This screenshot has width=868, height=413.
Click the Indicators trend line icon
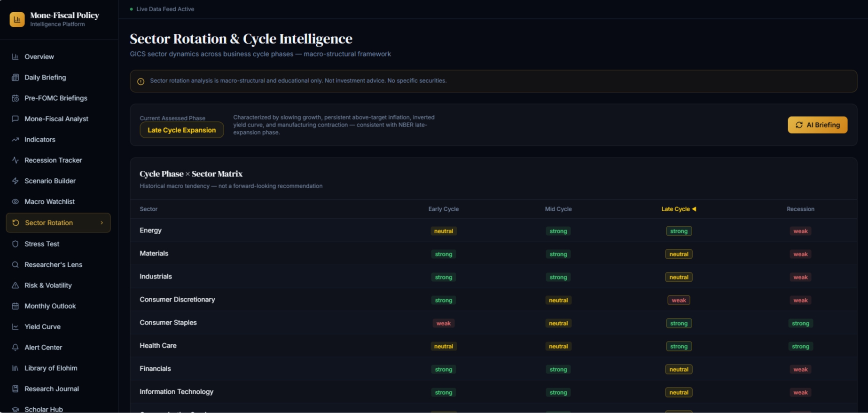(x=15, y=139)
